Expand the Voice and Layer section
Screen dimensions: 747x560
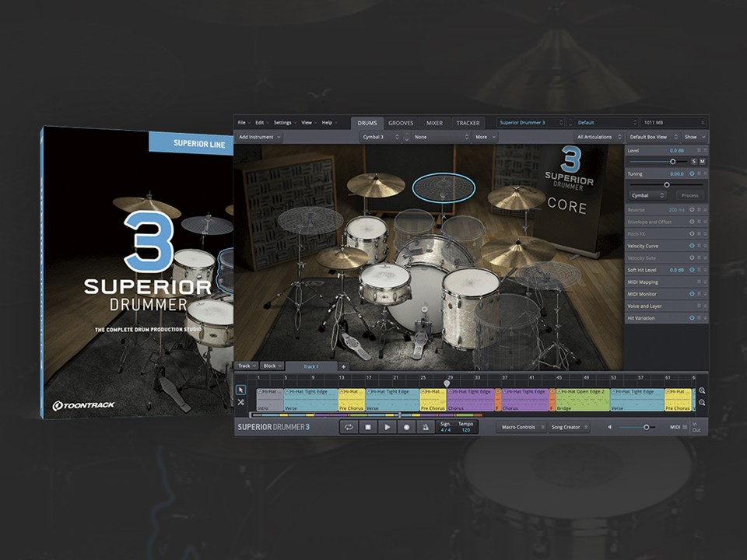tap(705, 306)
